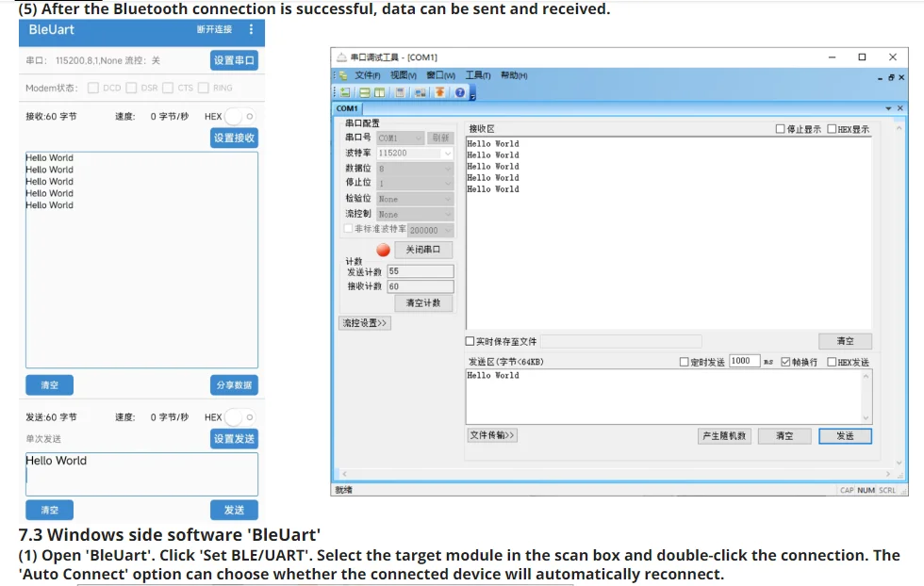Click the new serial window toolbar icon
Screen dimensions: 924x586
click(x=345, y=92)
